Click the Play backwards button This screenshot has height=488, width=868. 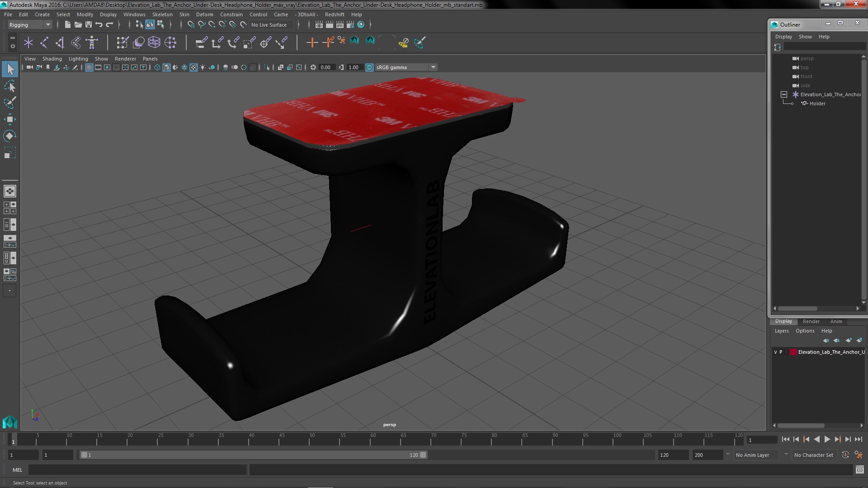point(816,439)
